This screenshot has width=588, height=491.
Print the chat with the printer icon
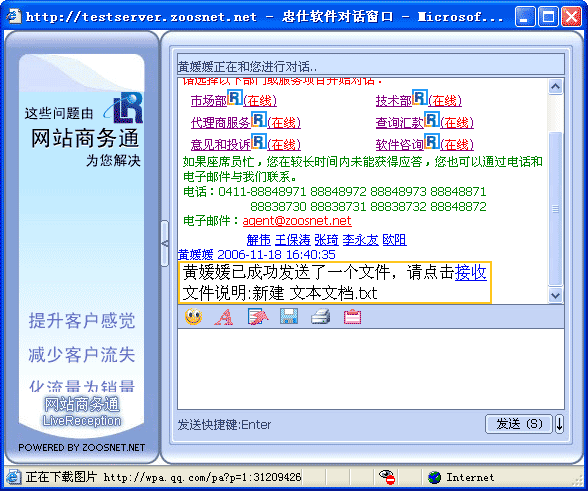pyautogui.click(x=321, y=317)
